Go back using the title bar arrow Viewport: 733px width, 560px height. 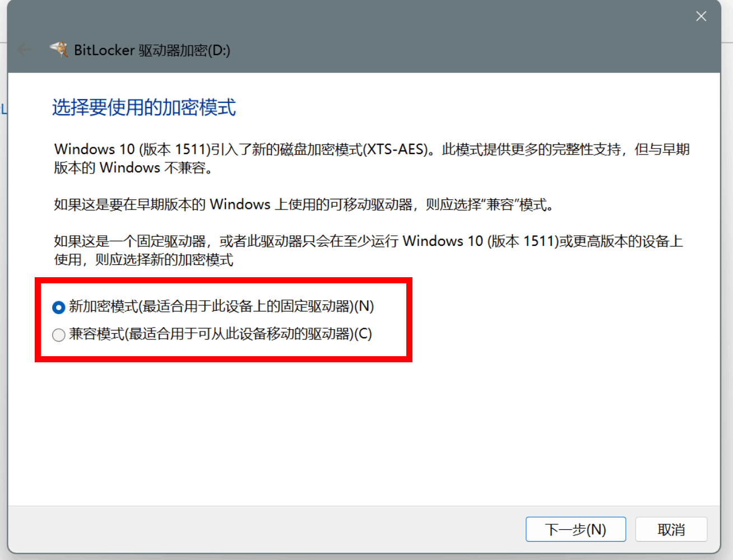point(24,50)
